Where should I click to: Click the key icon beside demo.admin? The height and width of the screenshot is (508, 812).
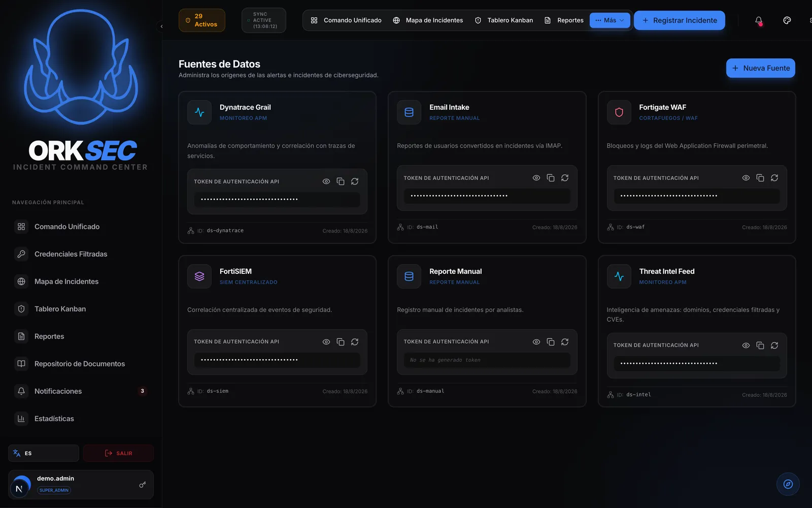click(143, 485)
